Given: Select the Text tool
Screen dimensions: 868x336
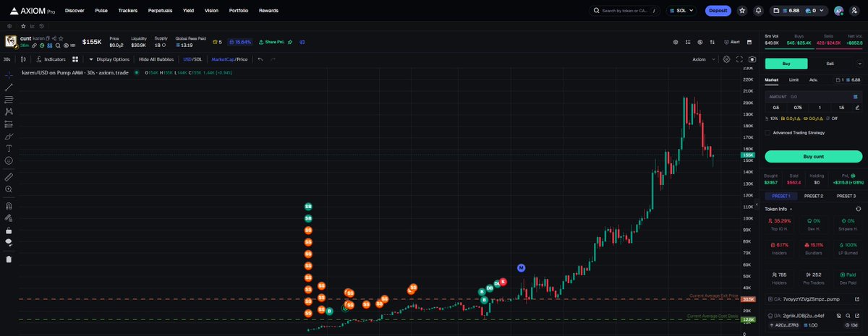Looking at the screenshot, I should 9,148.
